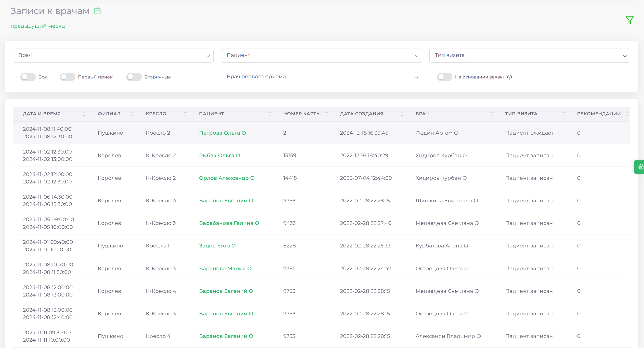Open Баранов Евгений О in Пушкино row
Image resolution: width=644 pixels, height=348 pixels.
pos(226,336)
